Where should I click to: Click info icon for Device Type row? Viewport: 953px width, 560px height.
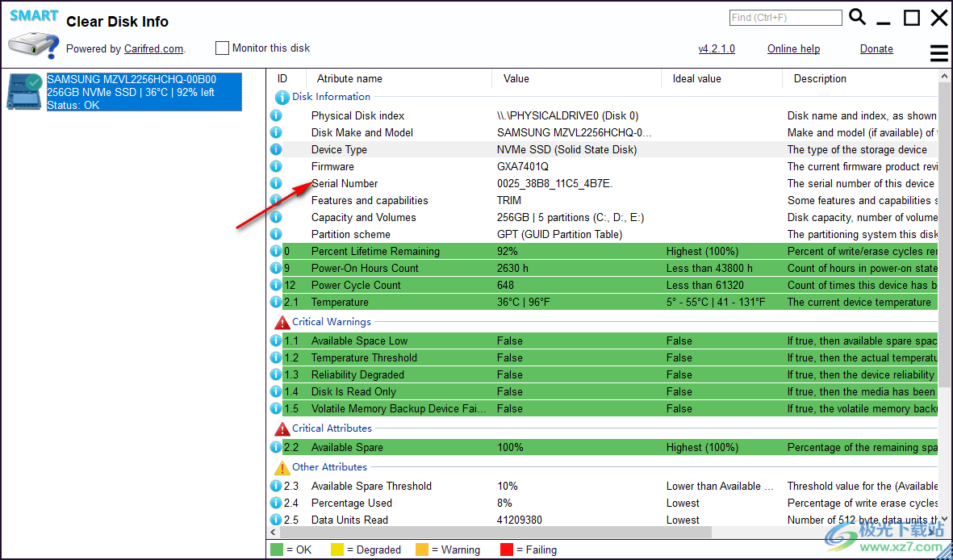[276, 149]
